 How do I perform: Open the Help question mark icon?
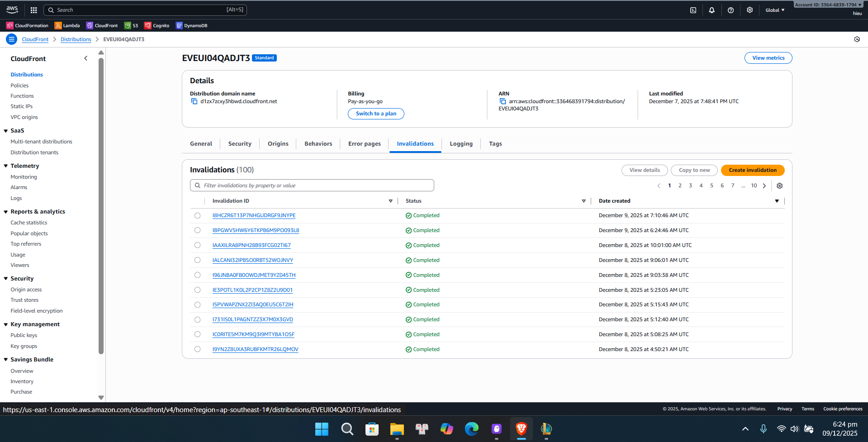730,10
